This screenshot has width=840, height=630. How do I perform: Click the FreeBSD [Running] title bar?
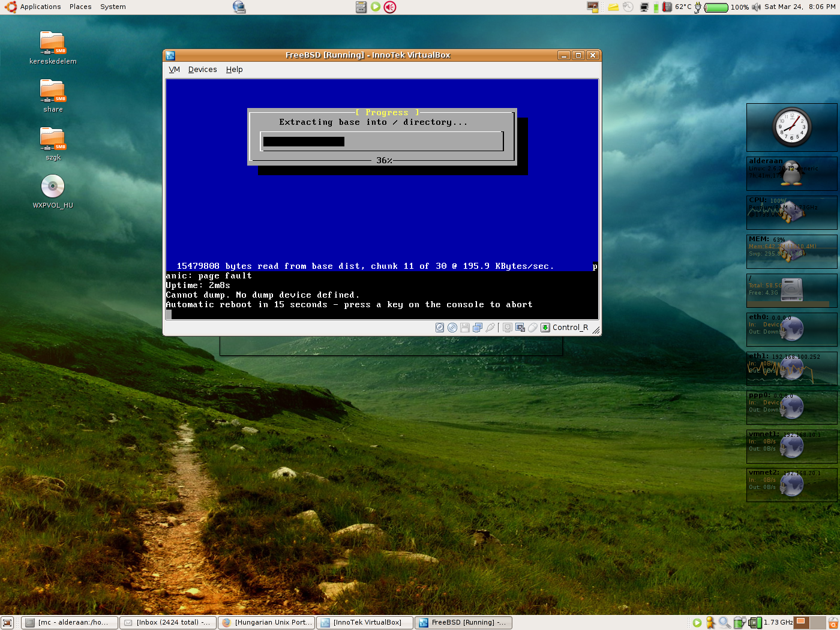pos(367,55)
